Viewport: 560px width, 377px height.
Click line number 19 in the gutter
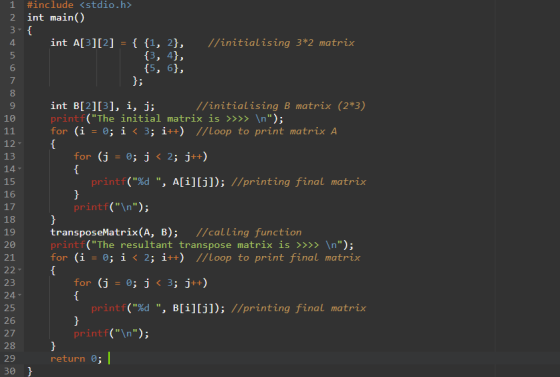[x=10, y=232]
